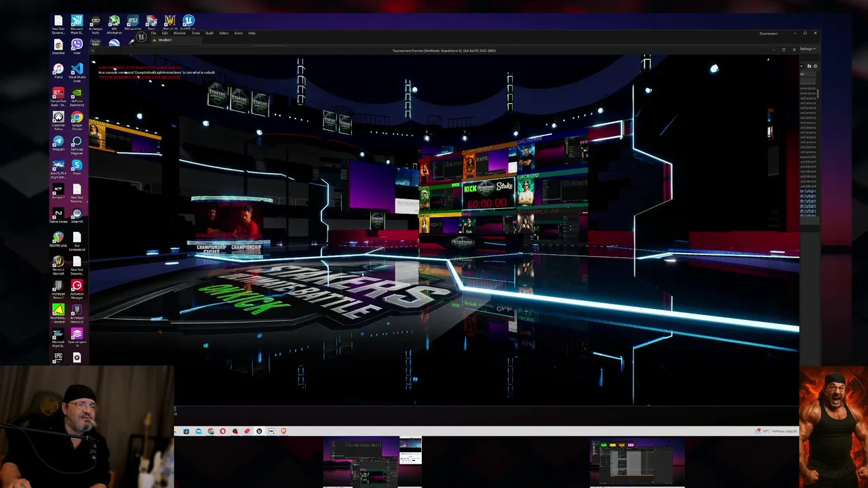
Task: Open the Help menu in Unreal Editor
Action: 252,33
